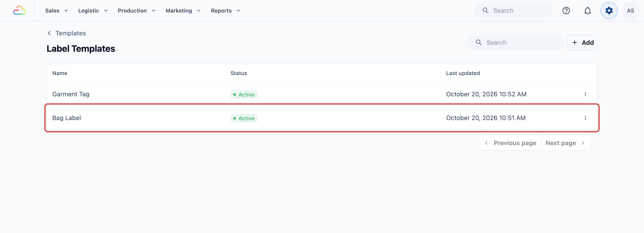This screenshot has height=233, width=644.
Task: Open the settings gear icon
Action: click(609, 11)
